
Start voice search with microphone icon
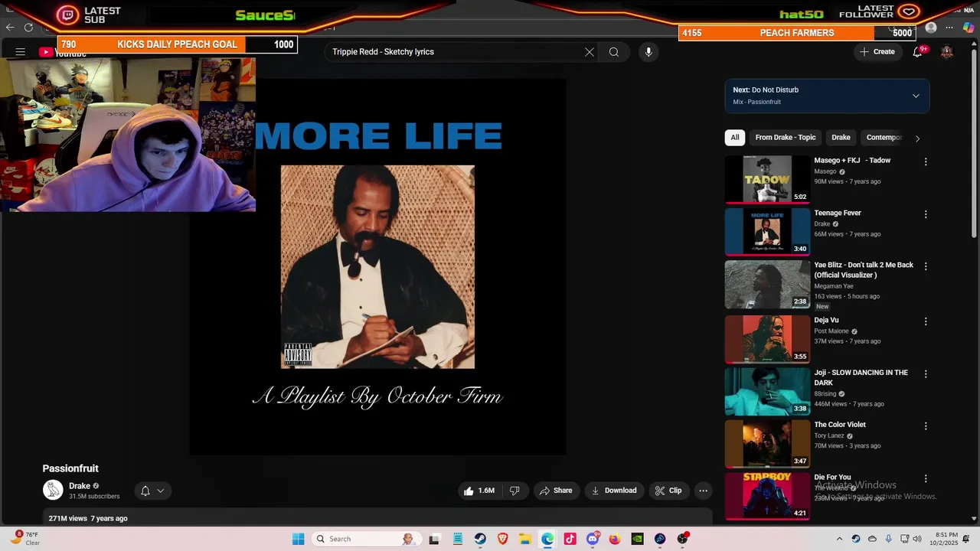click(x=648, y=52)
